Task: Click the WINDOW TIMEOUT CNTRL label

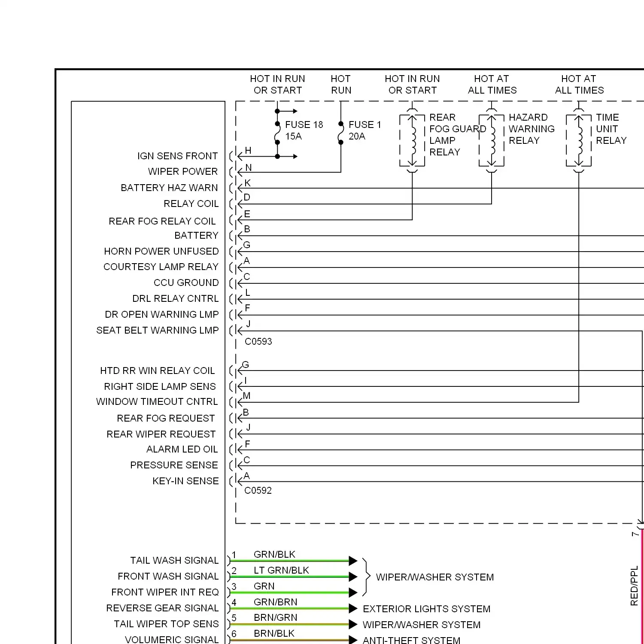Action: tap(157, 401)
